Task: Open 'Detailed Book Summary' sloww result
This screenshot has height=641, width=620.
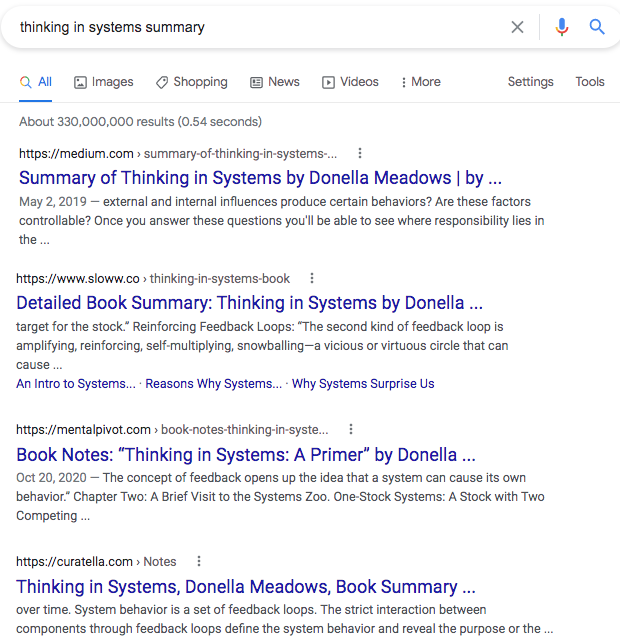Action: (x=249, y=303)
